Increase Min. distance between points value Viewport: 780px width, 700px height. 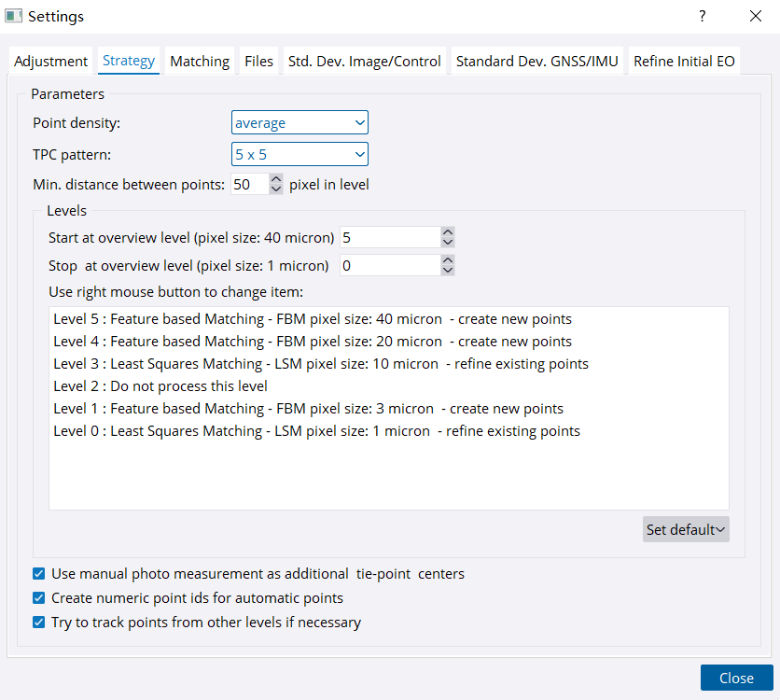pos(275,179)
